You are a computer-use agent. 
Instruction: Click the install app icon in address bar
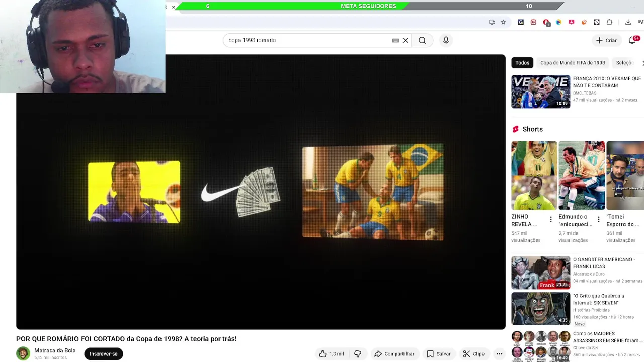click(x=492, y=22)
